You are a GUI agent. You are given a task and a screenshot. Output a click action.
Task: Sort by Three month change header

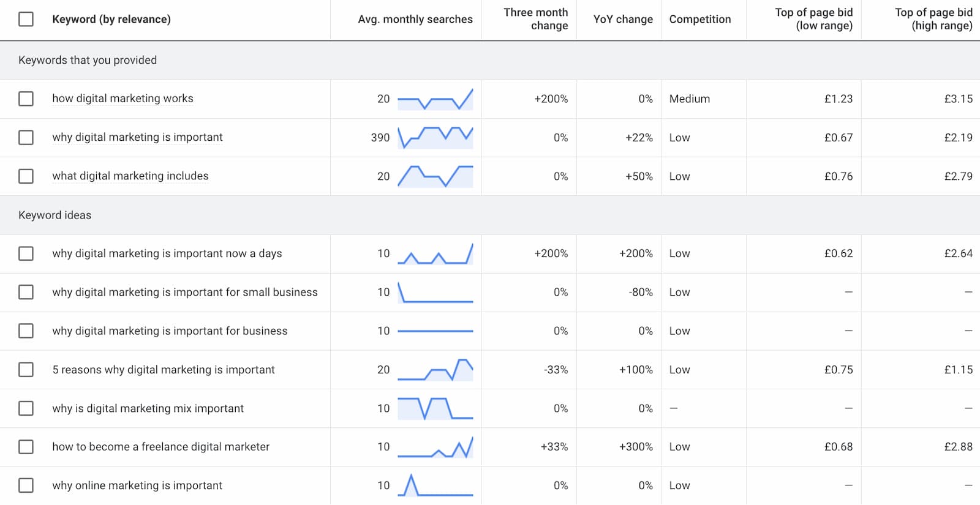(x=535, y=19)
